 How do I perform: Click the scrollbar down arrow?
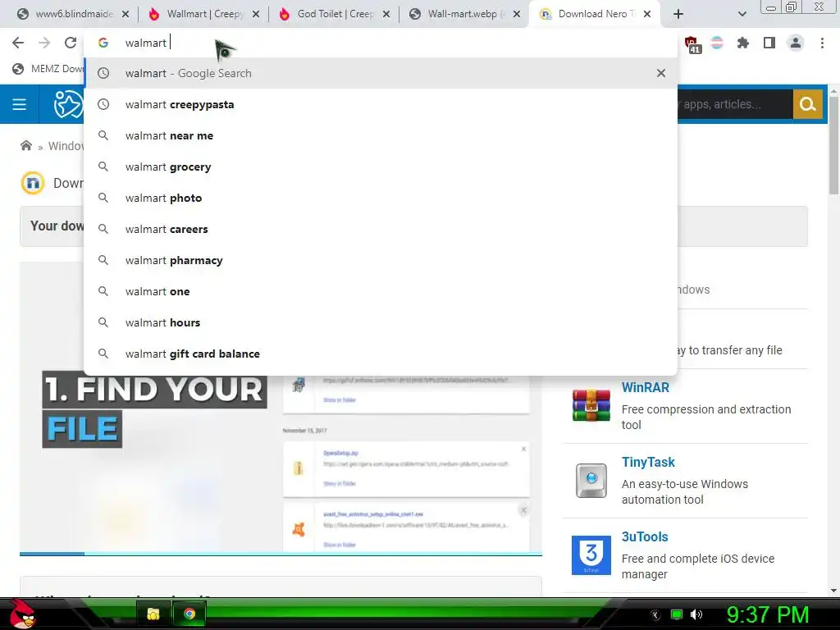[x=833, y=591]
